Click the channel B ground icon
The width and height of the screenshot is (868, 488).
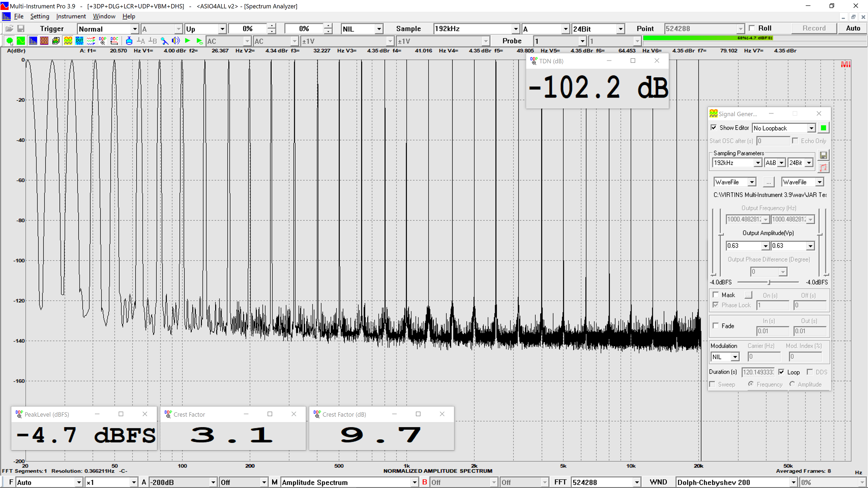(x=153, y=41)
